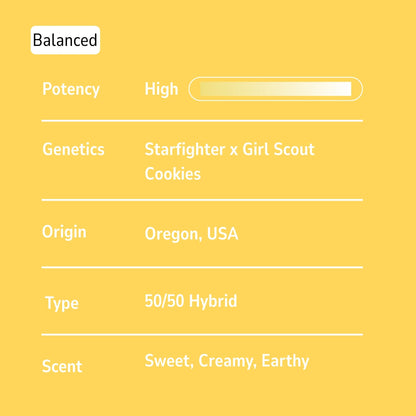Click the Origin label
Viewport: 416px width, 416px height.
(64, 232)
